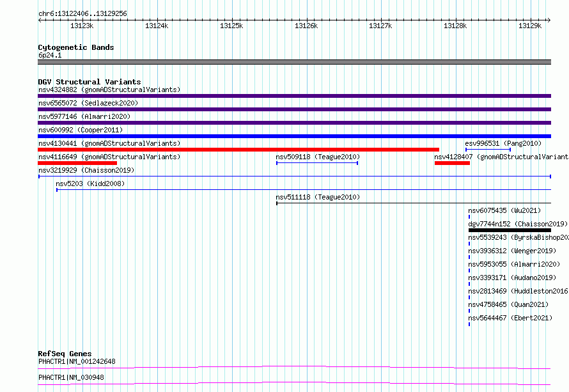Click the PHACTR1|NM_001242648 gene label

[77, 361]
